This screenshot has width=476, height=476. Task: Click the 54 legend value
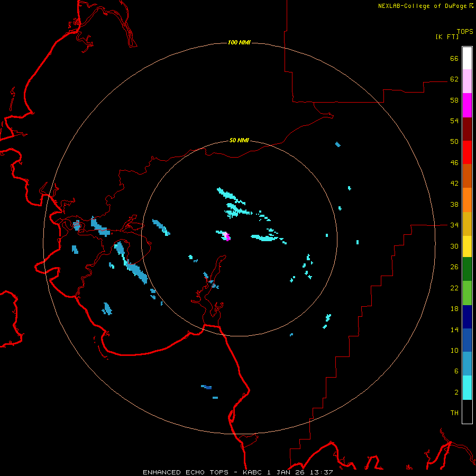(454, 121)
